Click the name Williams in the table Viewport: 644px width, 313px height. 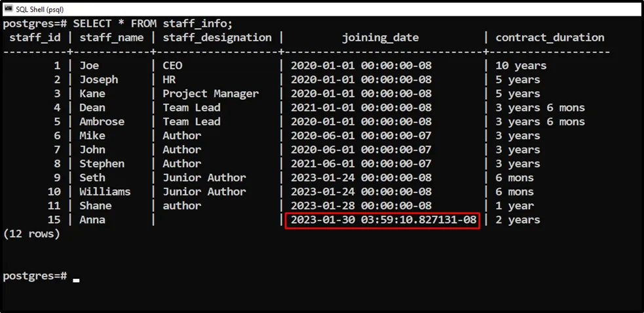[105, 192]
